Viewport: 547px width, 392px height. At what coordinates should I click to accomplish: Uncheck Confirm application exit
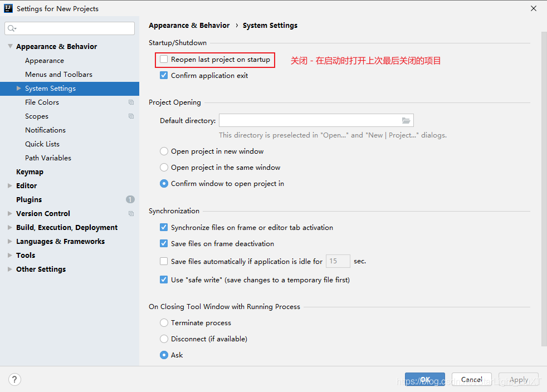tap(164, 75)
